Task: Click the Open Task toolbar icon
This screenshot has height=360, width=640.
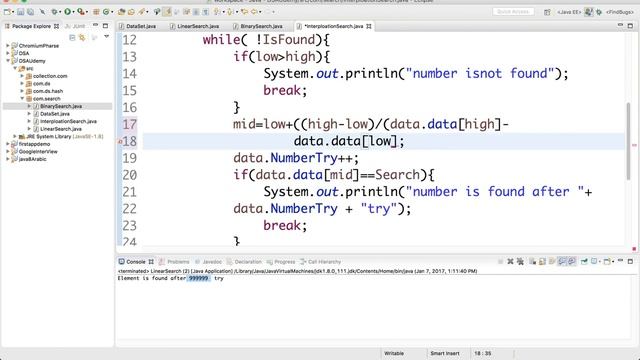Action: [131, 12]
